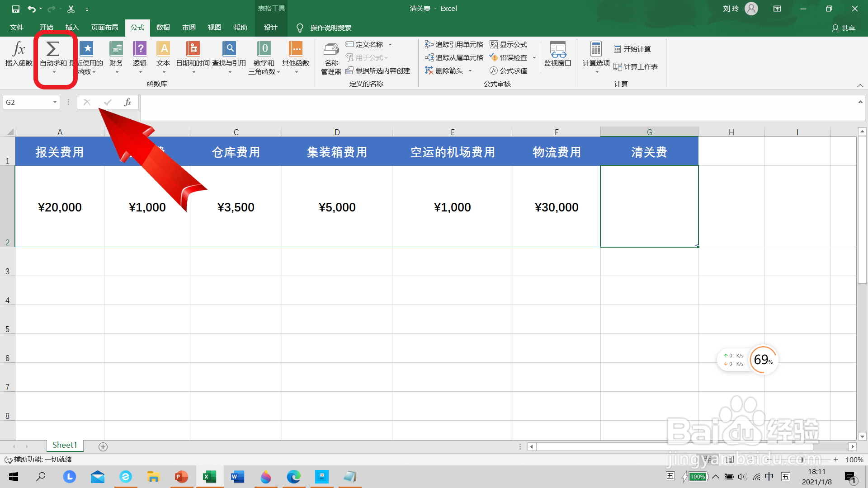The height and width of the screenshot is (488, 868).
Task: Click Remove Arrows (删除箭头)
Action: (x=444, y=70)
